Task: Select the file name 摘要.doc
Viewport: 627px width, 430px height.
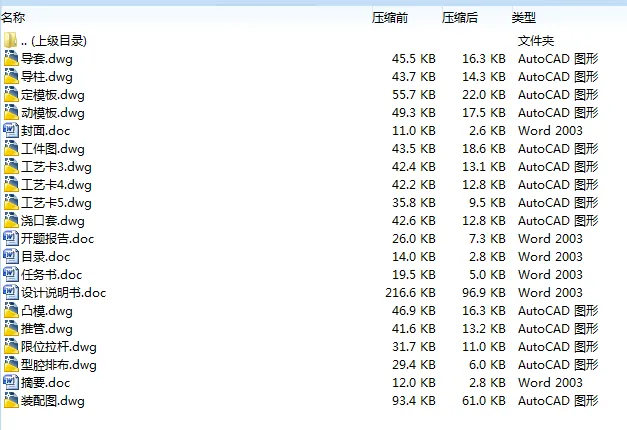Action: click(46, 383)
